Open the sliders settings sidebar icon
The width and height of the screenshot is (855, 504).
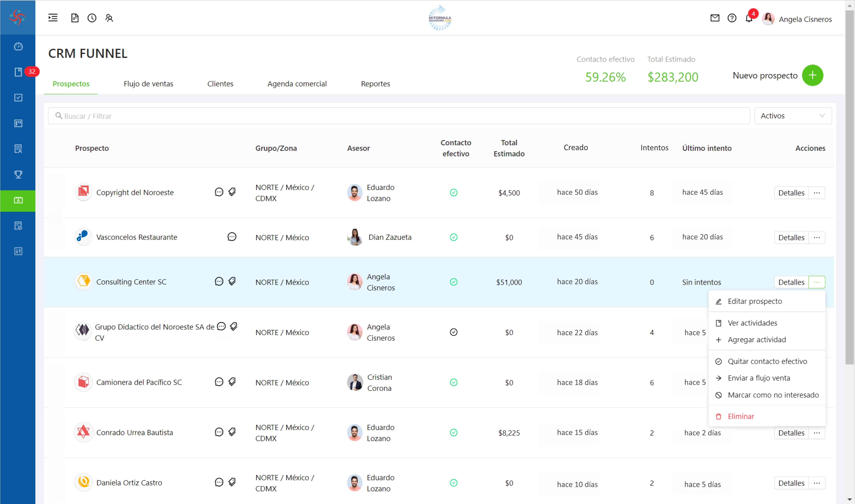pos(18,251)
